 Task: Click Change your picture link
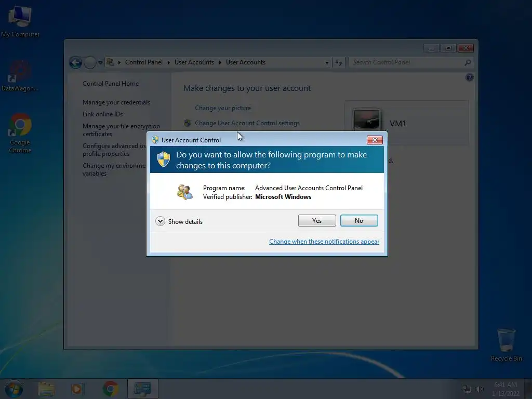pos(223,108)
